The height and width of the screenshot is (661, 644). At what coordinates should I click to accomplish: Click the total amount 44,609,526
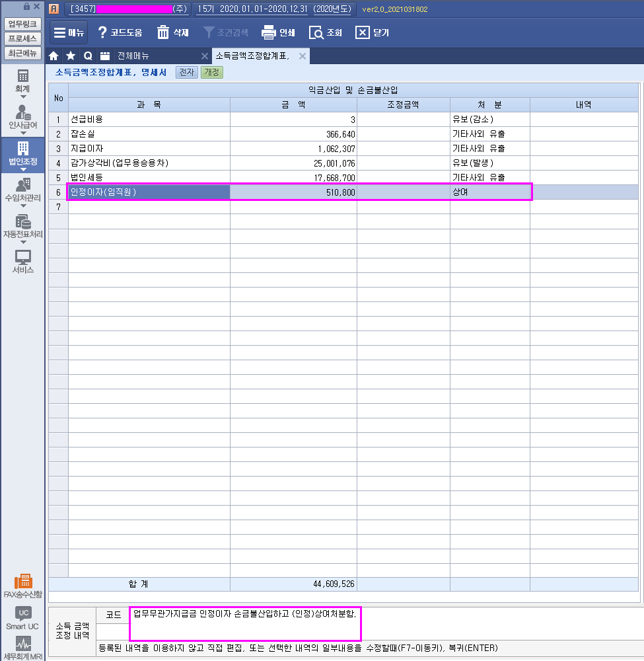point(293,584)
